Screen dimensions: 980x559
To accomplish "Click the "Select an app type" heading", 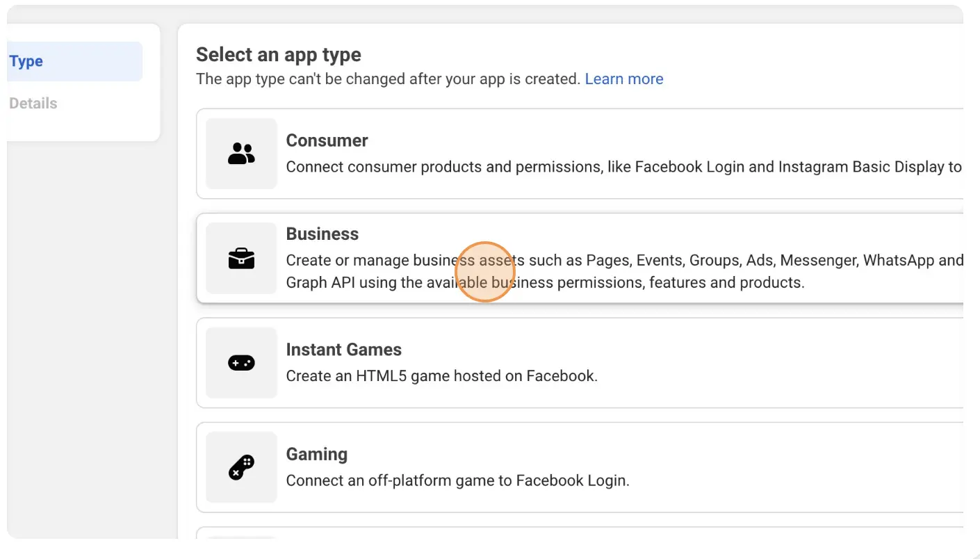I will tap(279, 55).
